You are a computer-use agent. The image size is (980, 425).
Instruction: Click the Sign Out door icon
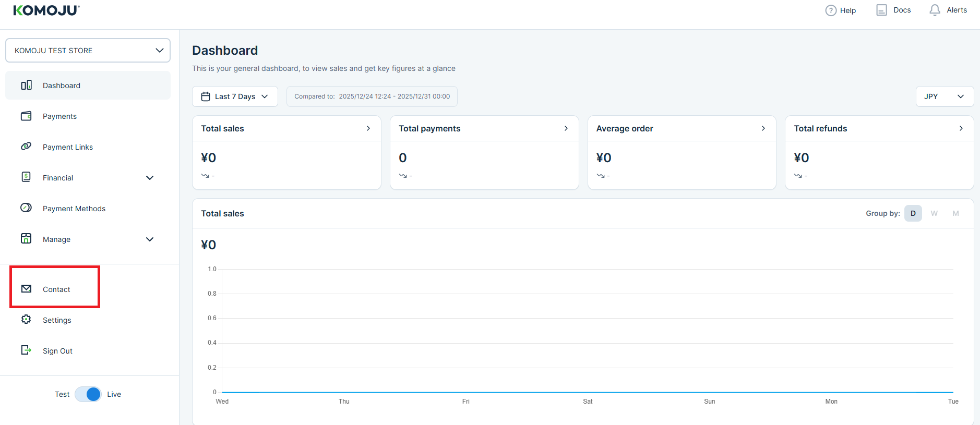26,350
